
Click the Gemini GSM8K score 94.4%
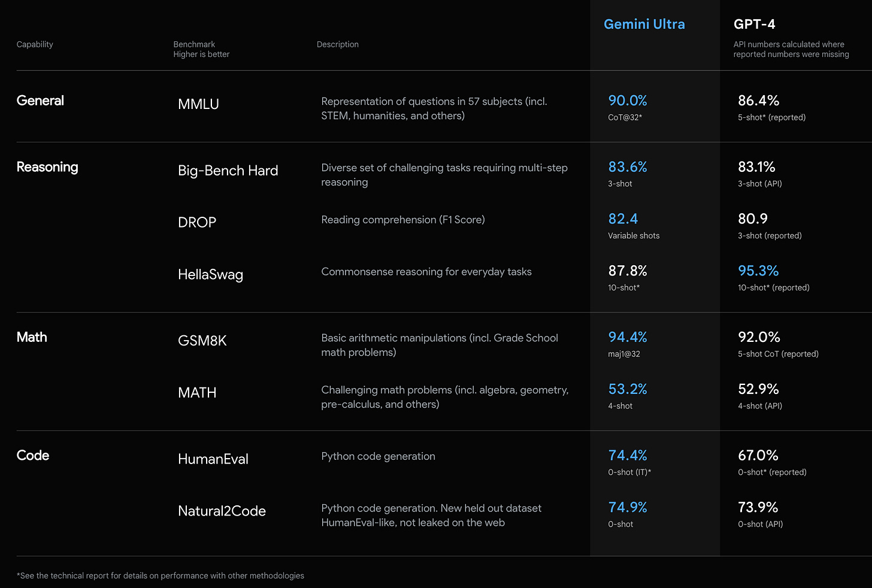click(x=628, y=337)
